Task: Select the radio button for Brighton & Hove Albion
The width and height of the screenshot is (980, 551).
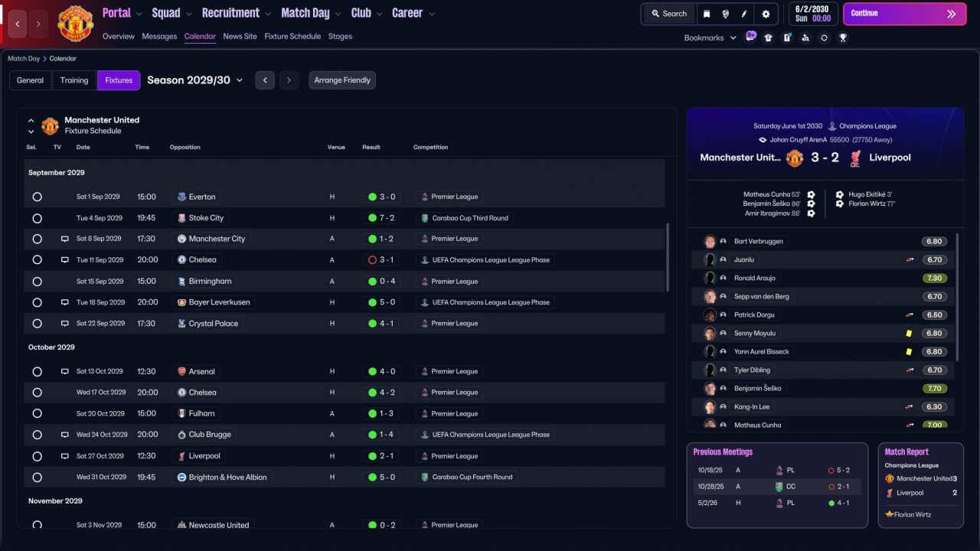Action: (x=37, y=478)
